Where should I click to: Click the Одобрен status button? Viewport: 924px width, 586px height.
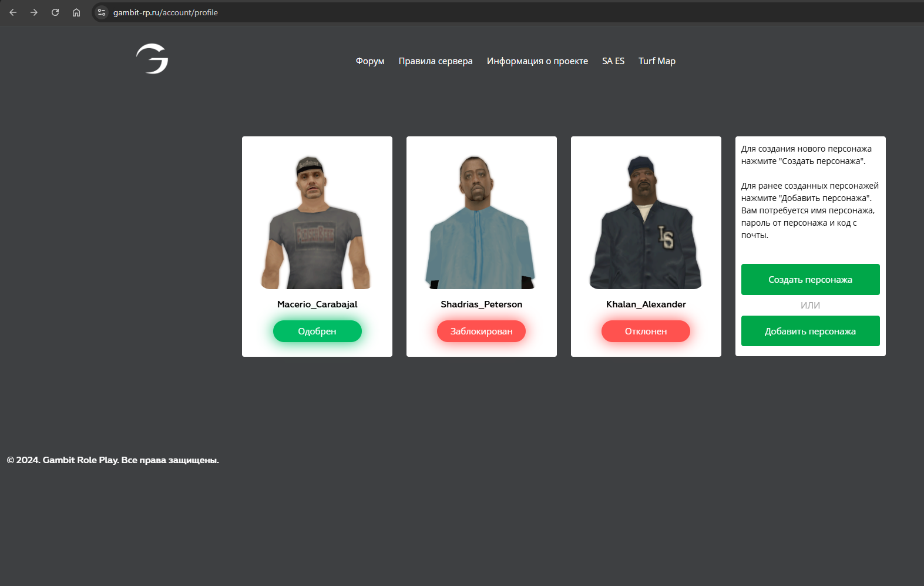317,331
